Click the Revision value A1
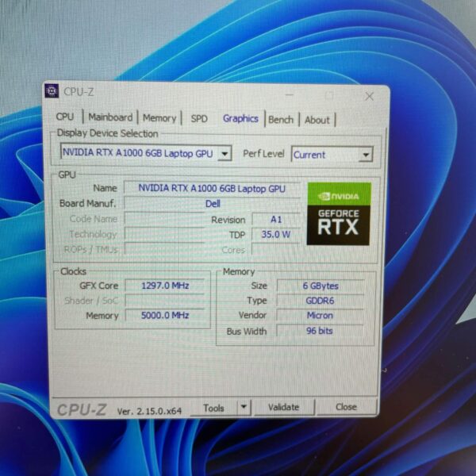Image resolution: width=476 pixels, height=476 pixels. click(x=275, y=220)
